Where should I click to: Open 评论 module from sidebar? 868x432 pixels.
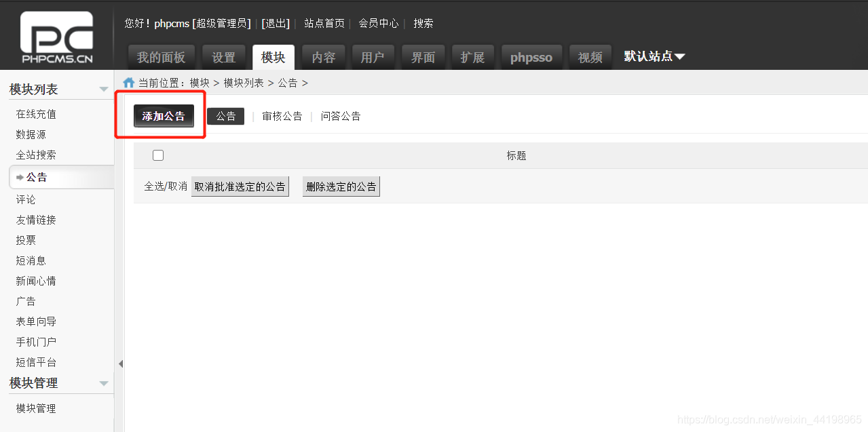pyautogui.click(x=25, y=199)
